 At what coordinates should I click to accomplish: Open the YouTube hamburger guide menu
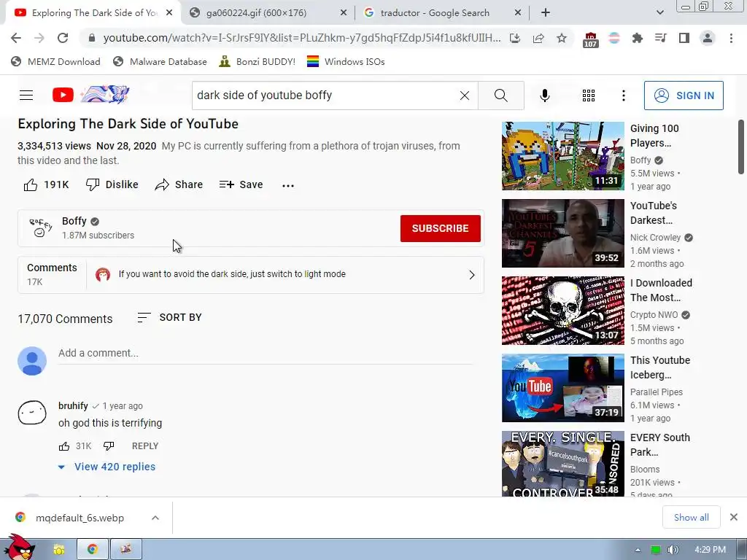tap(26, 96)
